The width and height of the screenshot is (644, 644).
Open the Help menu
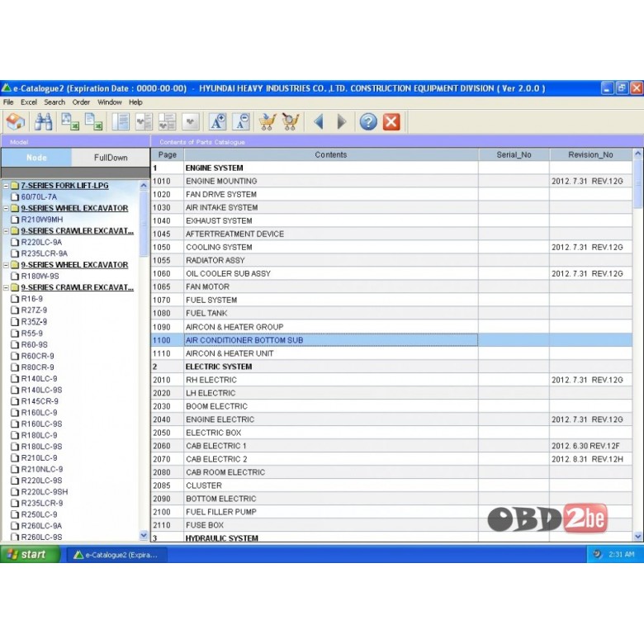pos(135,102)
